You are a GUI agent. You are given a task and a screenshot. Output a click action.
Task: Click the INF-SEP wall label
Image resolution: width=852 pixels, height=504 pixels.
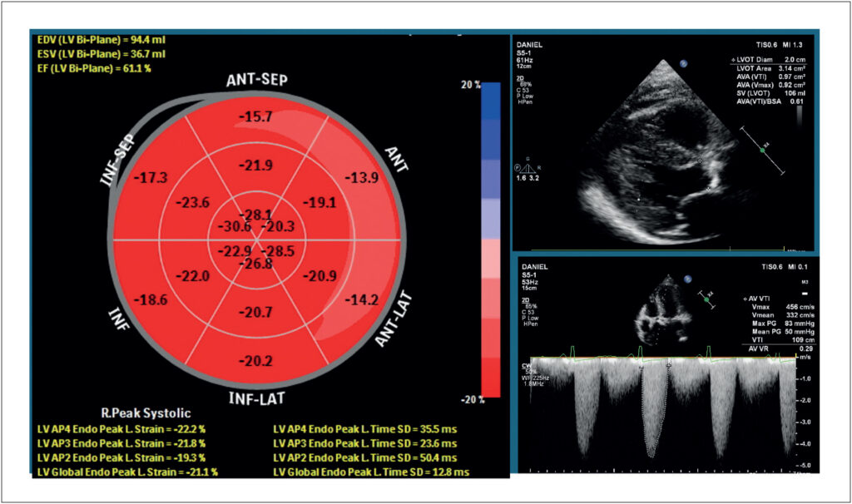click(x=118, y=161)
